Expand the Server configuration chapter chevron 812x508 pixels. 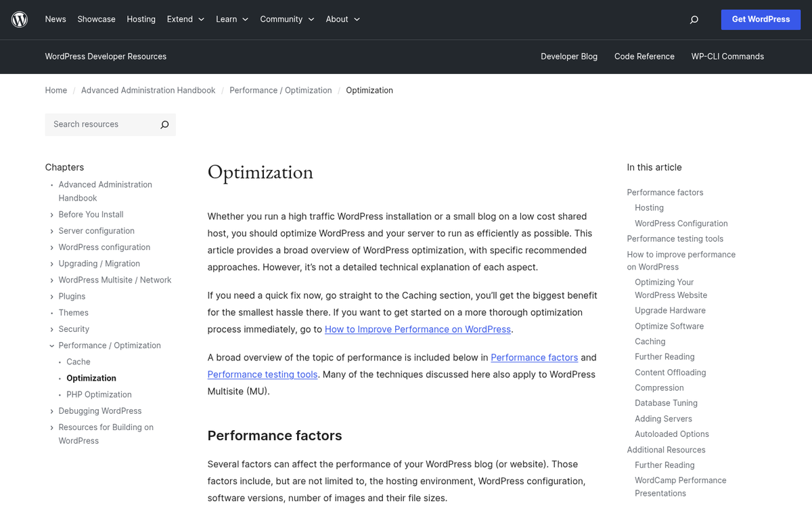click(x=52, y=231)
